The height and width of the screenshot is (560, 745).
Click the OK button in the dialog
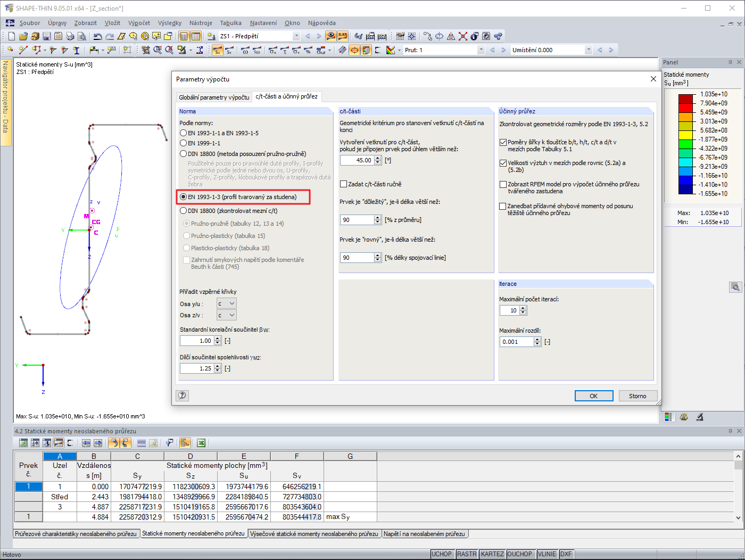coord(594,396)
